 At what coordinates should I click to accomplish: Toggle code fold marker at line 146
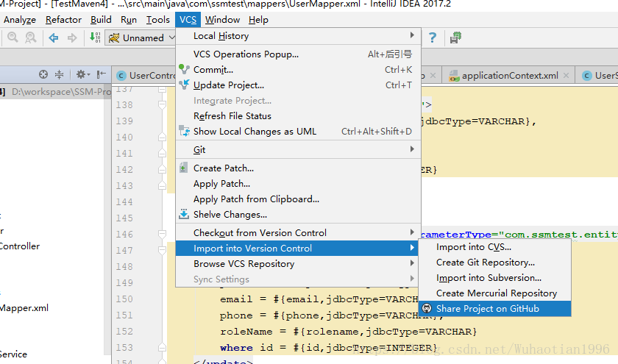click(x=162, y=234)
